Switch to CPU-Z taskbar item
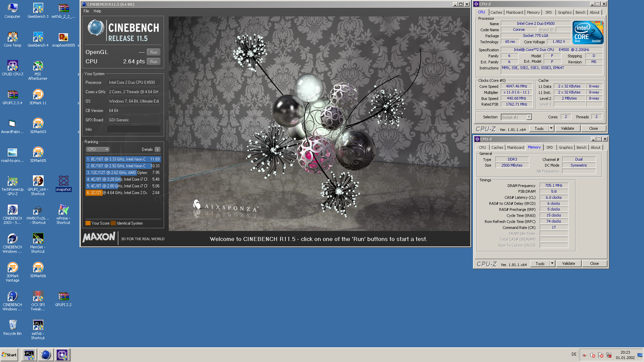Screen dimensions: 644x362 click(62, 355)
